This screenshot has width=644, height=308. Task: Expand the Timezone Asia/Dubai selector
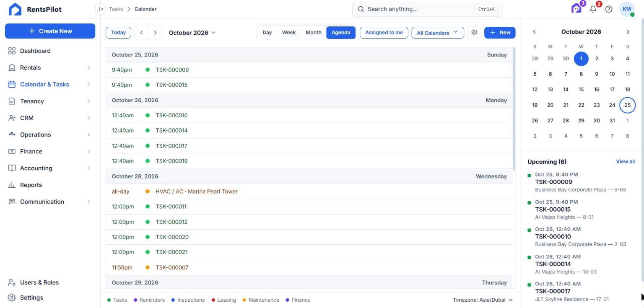pyautogui.click(x=483, y=300)
